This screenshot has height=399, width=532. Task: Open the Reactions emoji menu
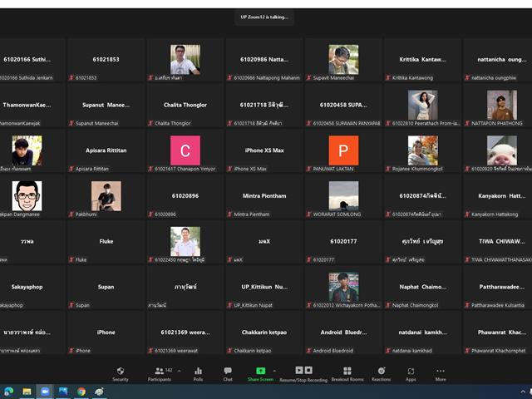(381, 374)
